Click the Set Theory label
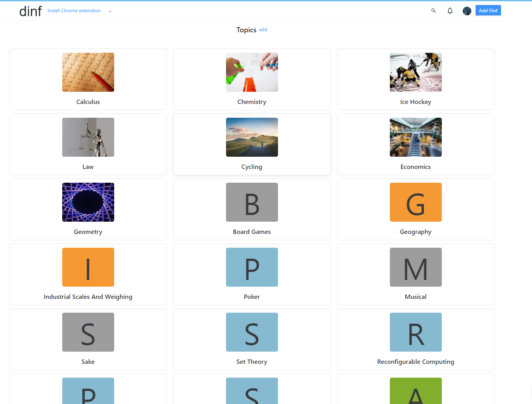This screenshot has width=532, height=404. [x=252, y=362]
